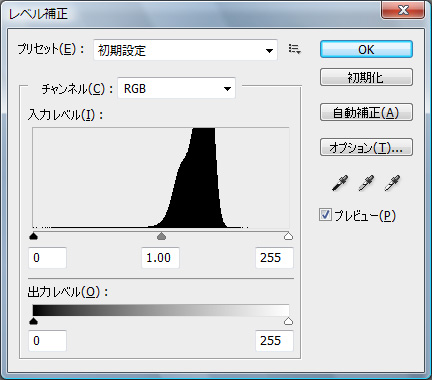Open the オプション options button
The image size is (432, 380).
coord(366,147)
